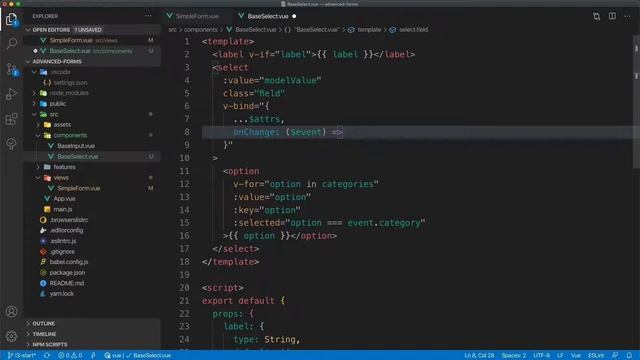Change indentation Spaces: 2 setting
640x360 pixels.
(513, 356)
